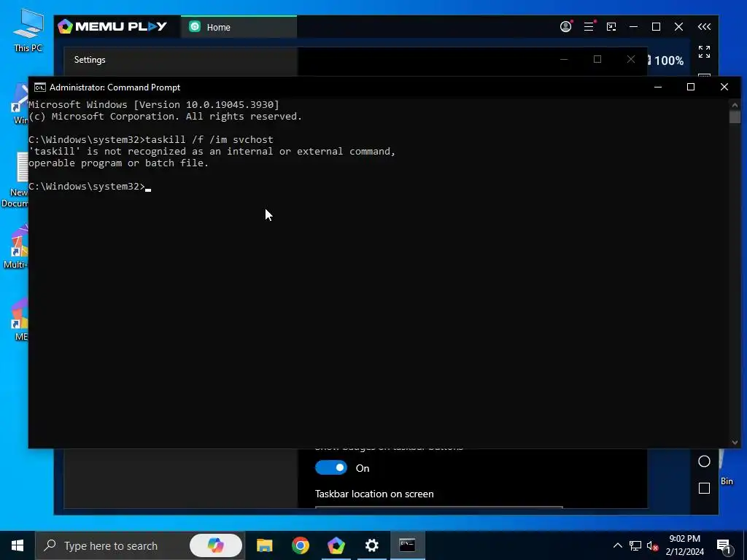Select Multi-MEmu desktop shortcut

[x=16, y=246]
